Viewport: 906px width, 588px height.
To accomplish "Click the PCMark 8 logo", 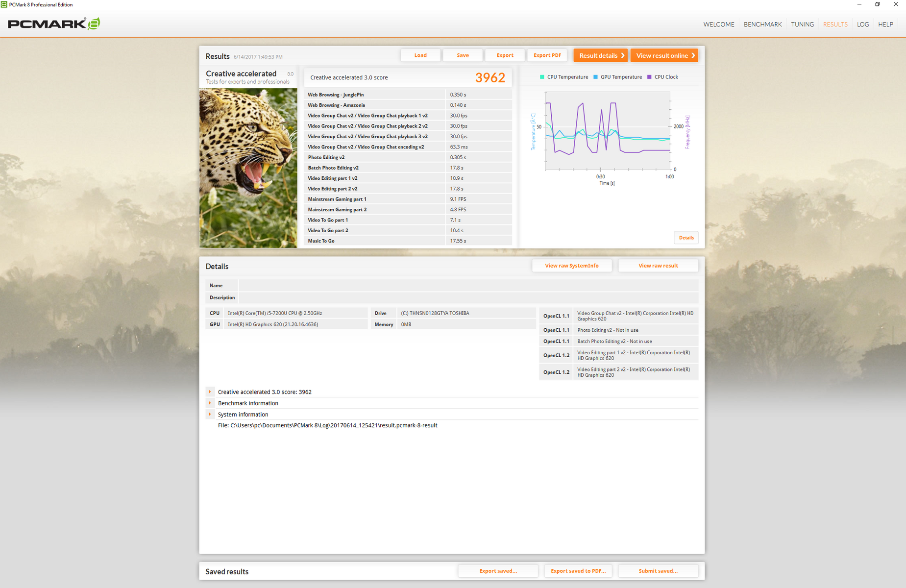I will (54, 24).
